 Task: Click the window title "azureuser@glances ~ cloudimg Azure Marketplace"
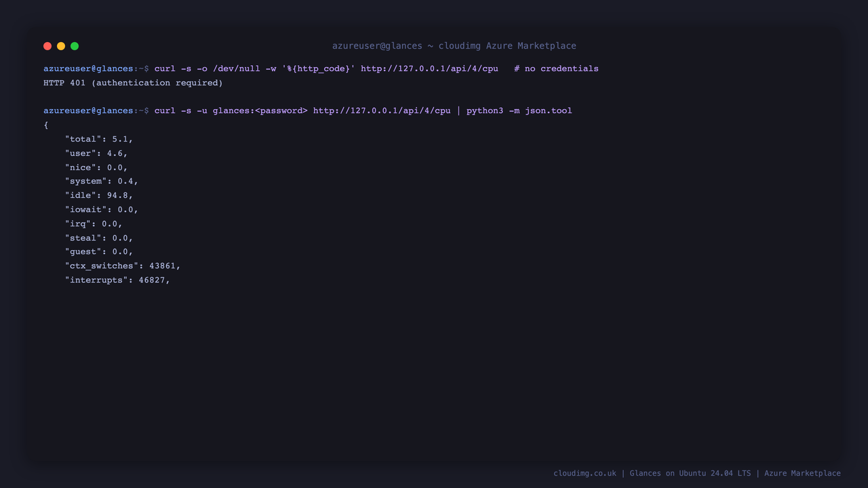coord(454,46)
